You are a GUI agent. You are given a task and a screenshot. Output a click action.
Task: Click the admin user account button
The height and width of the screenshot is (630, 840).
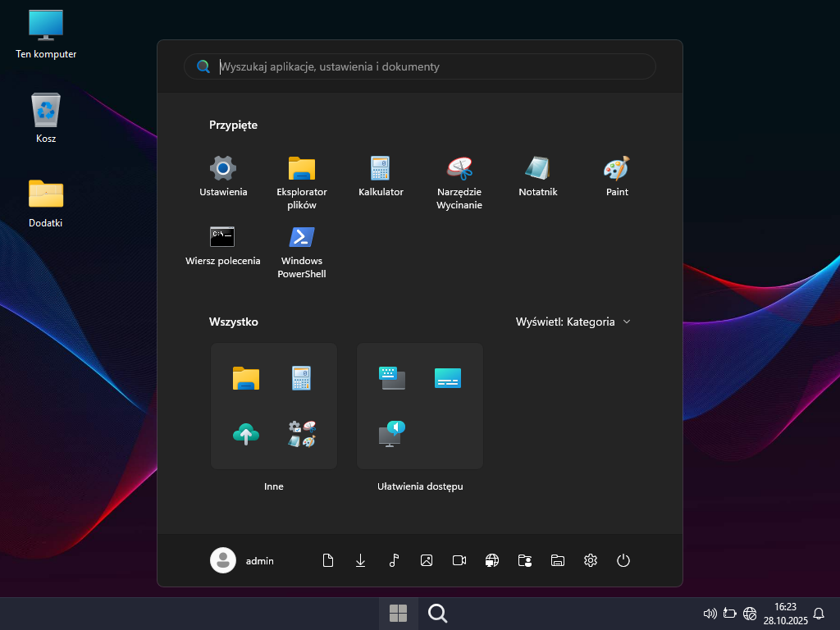pos(243,560)
